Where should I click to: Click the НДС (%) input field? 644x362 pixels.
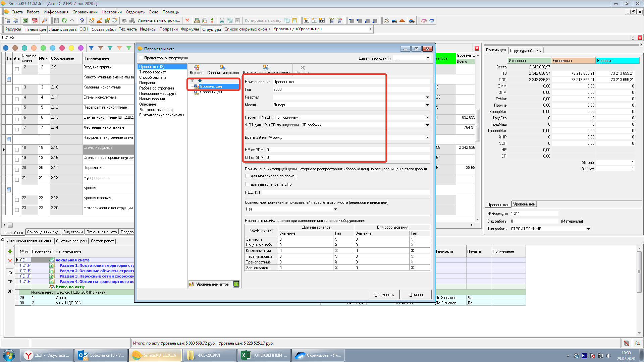click(x=346, y=192)
